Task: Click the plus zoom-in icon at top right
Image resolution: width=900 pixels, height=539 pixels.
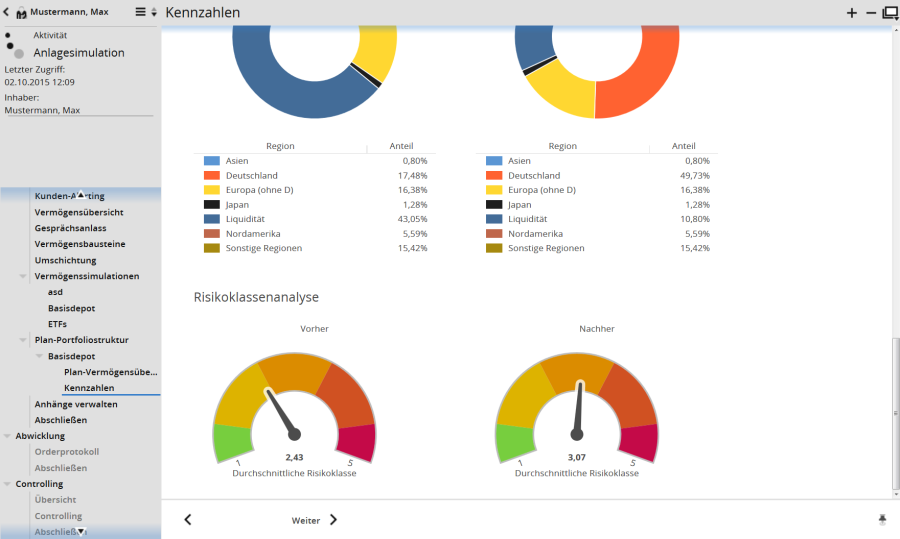Action: 852,12
